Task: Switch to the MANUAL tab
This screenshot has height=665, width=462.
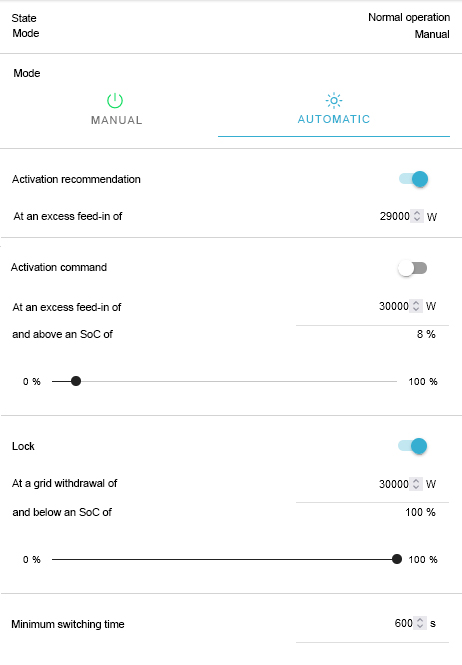Action: pyautogui.click(x=116, y=110)
